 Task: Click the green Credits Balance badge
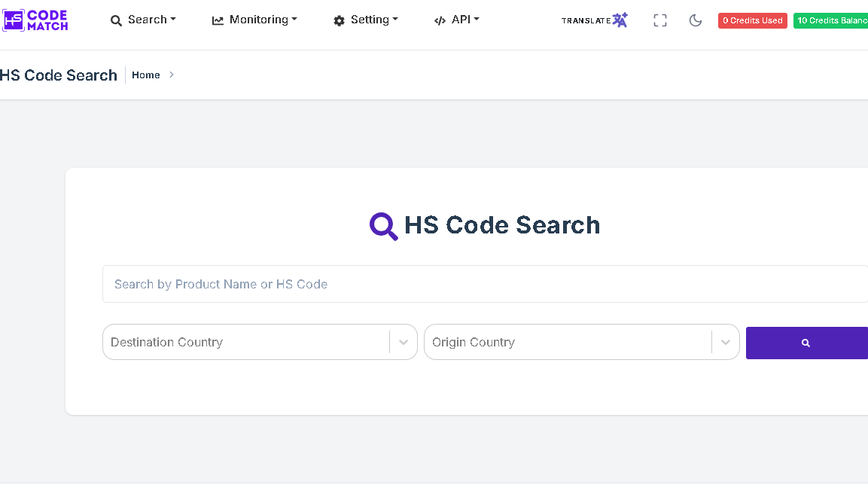(831, 20)
